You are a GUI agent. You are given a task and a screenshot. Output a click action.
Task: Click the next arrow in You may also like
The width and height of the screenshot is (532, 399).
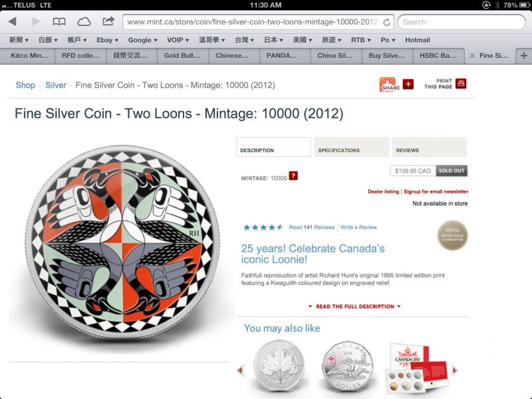(455, 370)
